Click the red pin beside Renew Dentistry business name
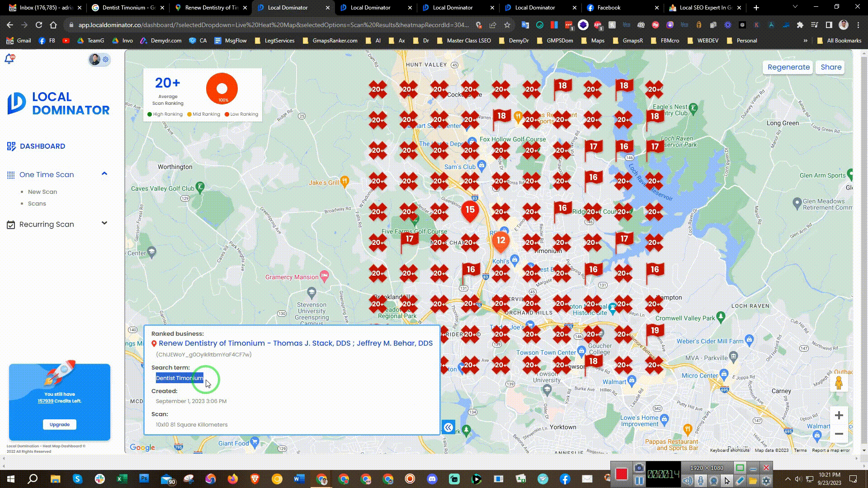 [153, 343]
